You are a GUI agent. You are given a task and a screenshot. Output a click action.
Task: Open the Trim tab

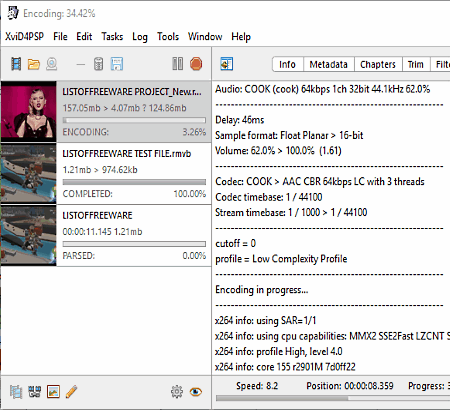(416, 64)
